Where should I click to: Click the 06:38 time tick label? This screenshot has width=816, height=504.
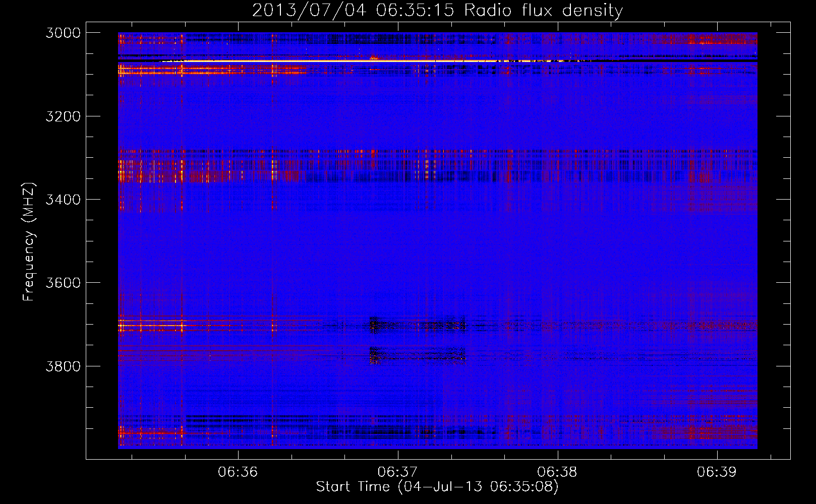[x=557, y=472]
